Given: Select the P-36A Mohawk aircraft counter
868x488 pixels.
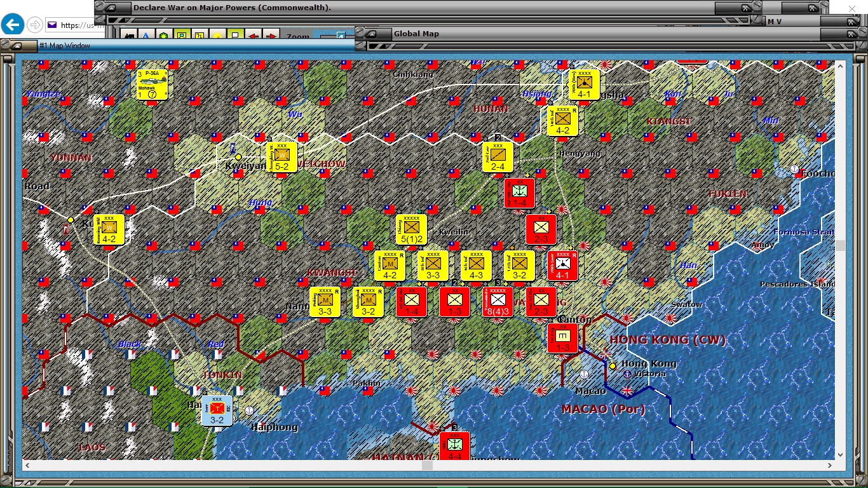Looking at the screenshot, I should tap(152, 85).
